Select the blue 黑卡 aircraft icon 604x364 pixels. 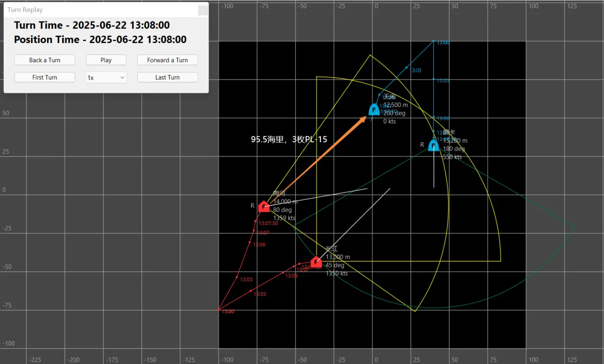click(x=433, y=145)
